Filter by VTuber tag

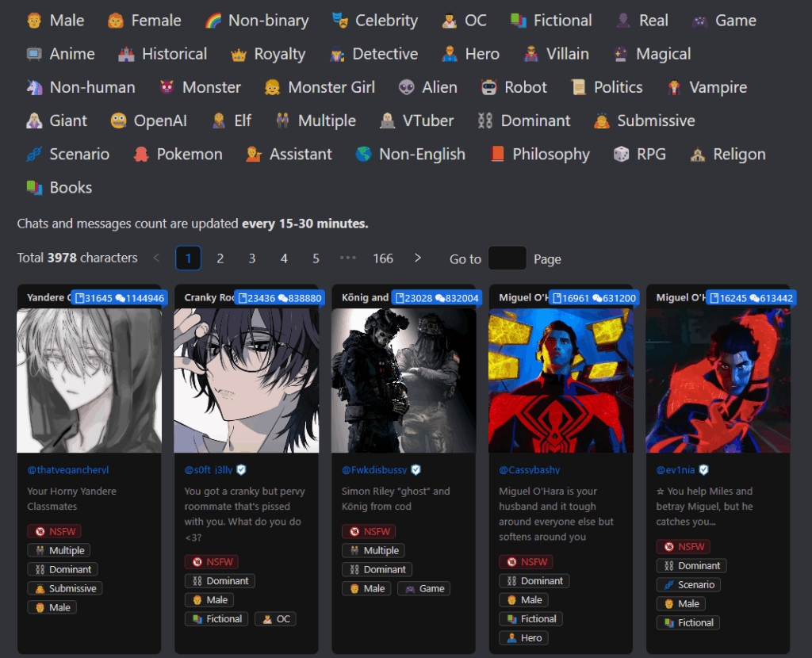416,121
